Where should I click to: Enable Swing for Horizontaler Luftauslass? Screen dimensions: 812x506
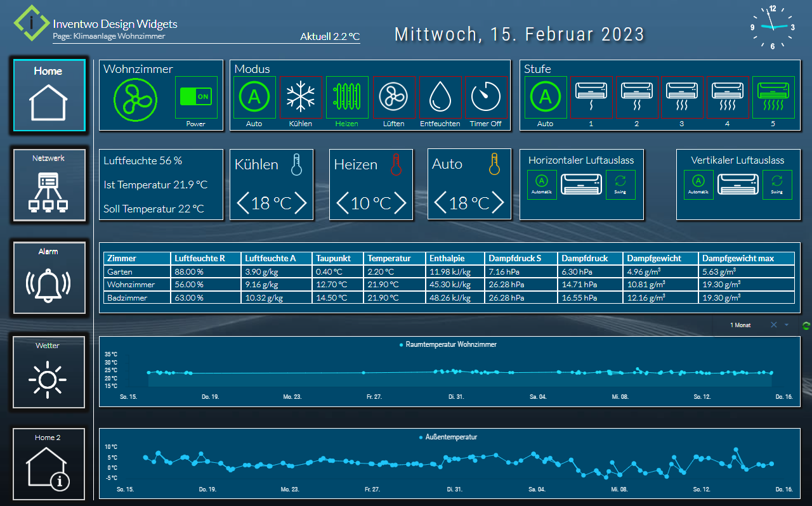pyautogui.click(x=620, y=185)
